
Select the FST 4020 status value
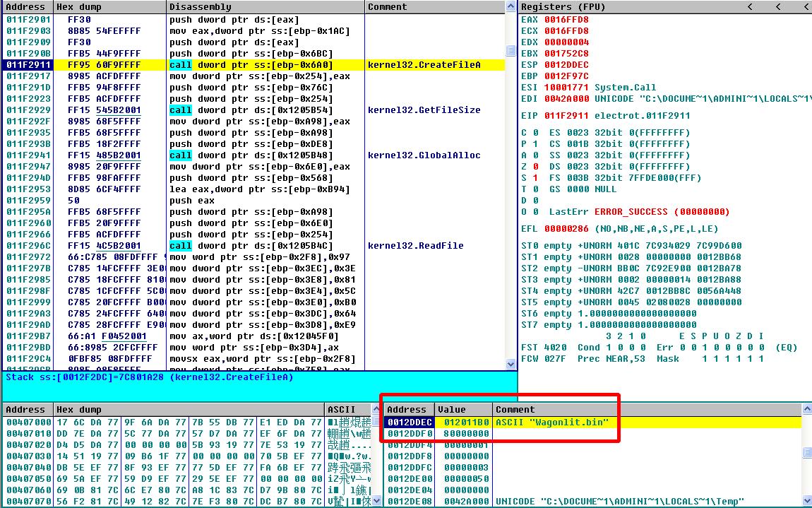(x=555, y=348)
